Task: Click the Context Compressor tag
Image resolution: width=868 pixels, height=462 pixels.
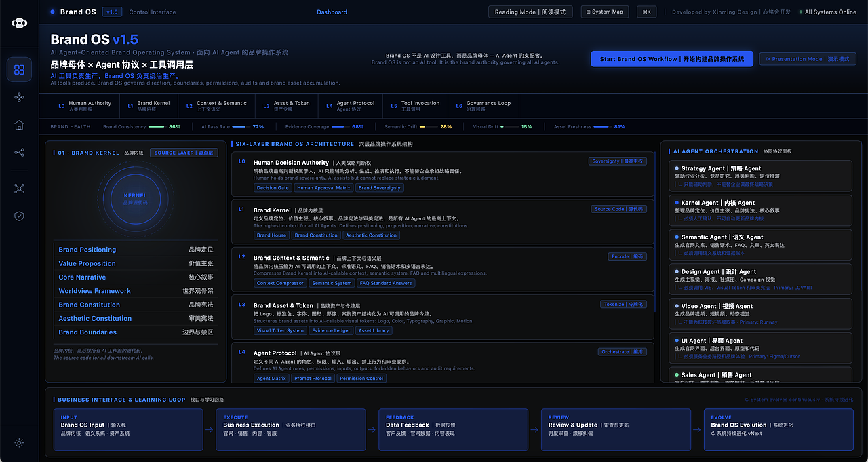Action: click(280, 283)
